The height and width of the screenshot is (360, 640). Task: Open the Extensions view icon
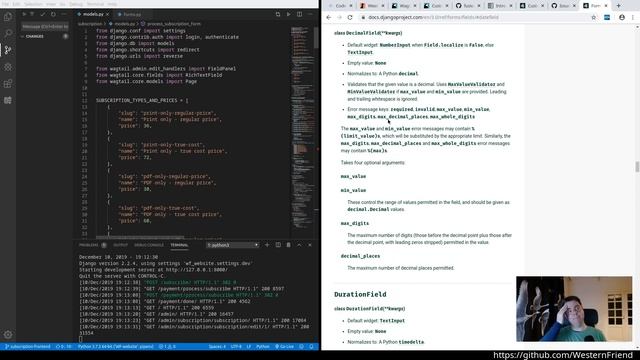[8, 83]
